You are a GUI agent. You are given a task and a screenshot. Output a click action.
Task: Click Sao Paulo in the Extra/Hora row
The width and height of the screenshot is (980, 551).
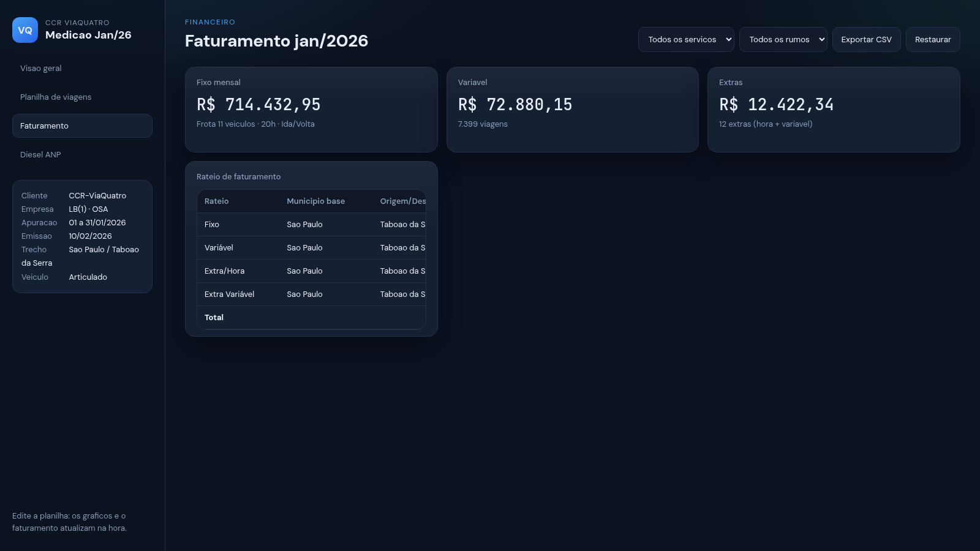[x=304, y=271]
